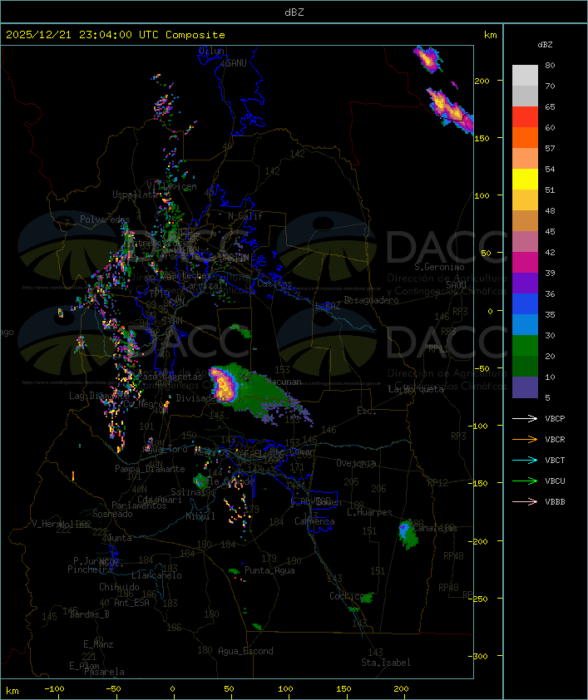Click the 'dBZ' heading above the color scale

[545, 45]
